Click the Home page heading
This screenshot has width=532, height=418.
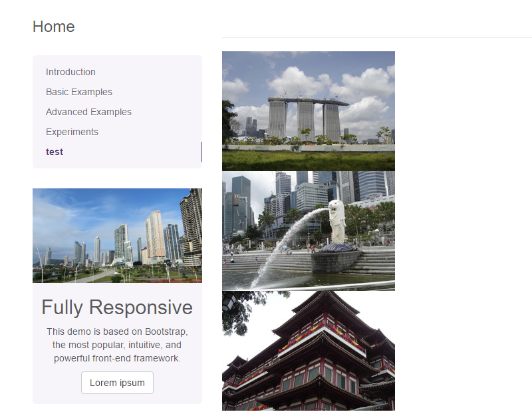[53, 27]
